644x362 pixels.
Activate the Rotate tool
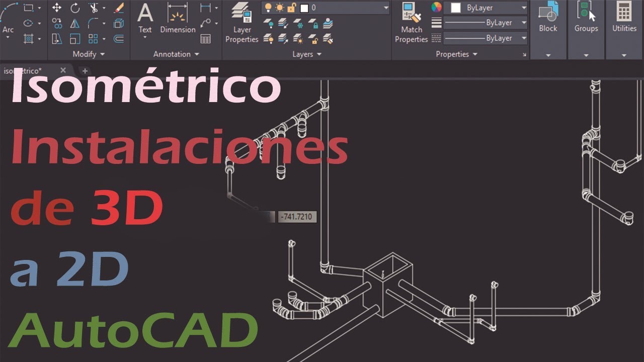[x=75, y=8]
